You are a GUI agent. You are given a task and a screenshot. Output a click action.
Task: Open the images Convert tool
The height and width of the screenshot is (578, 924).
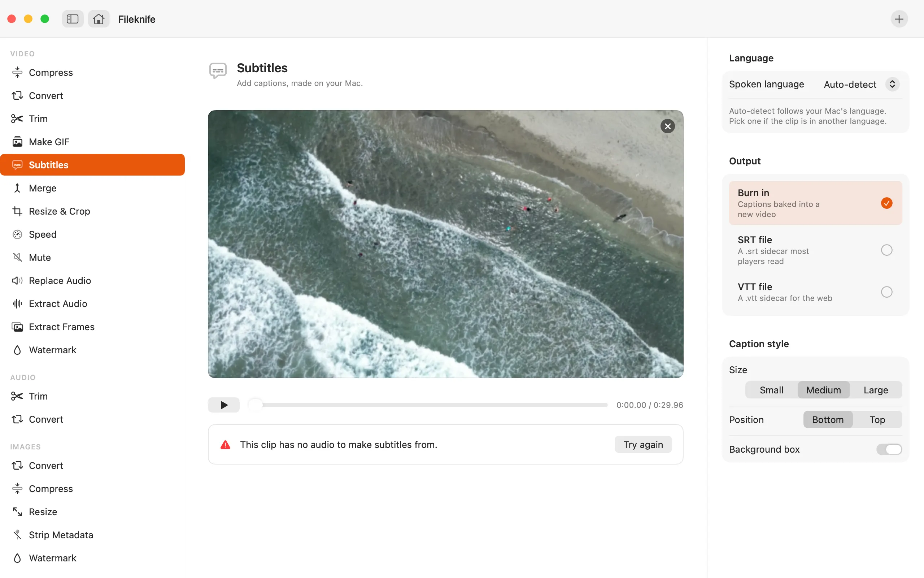(x=92, y=466)
